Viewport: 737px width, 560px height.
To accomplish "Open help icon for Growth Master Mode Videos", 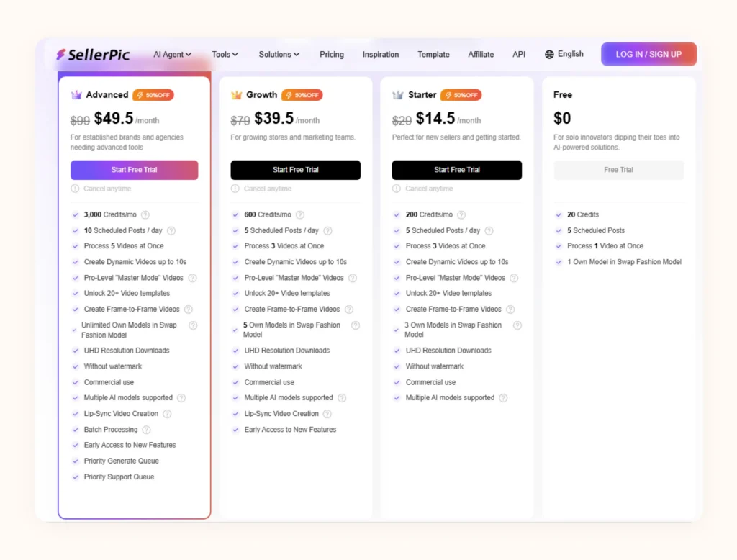I will tap(353, 278).
